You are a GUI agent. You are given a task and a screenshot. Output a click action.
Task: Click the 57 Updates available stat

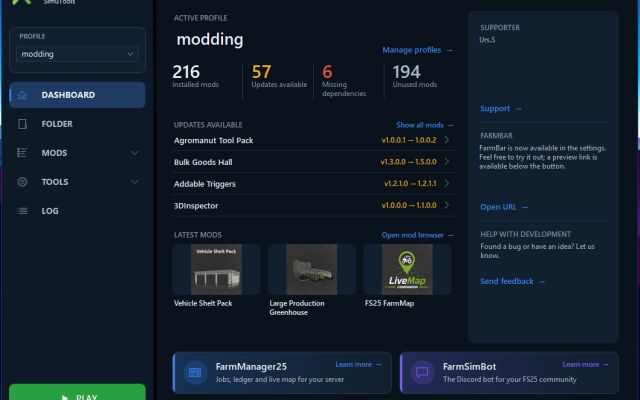[x=279, y=76]
